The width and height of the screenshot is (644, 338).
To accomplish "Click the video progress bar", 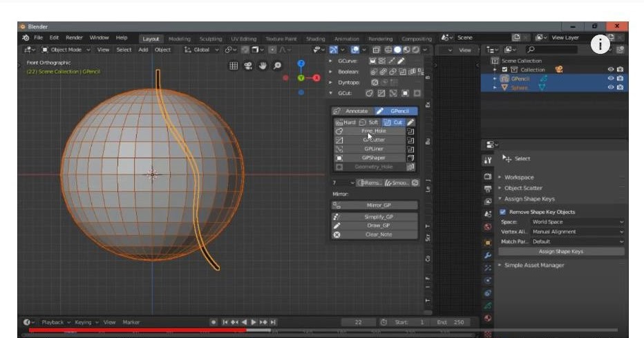I will pyautogui.click(x=323, y=330).
